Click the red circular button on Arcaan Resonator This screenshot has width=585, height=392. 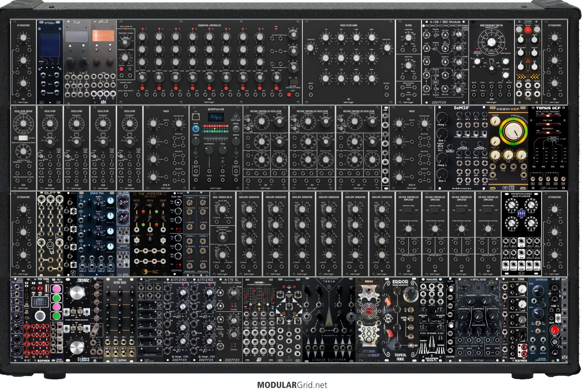pos(369,311)
